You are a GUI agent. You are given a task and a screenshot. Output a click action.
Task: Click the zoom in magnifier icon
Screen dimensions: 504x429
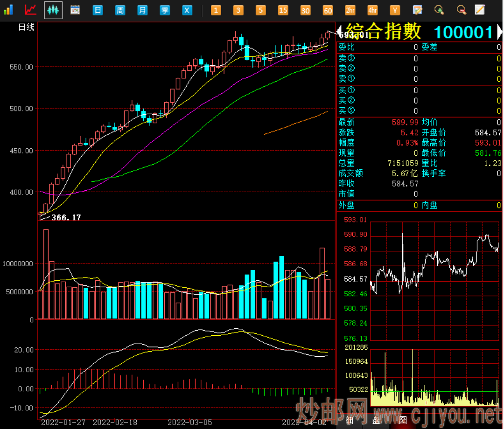point(439,10)
